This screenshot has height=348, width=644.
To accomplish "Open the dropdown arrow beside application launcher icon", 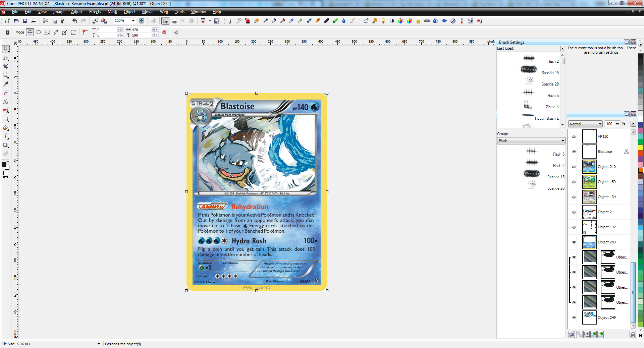I will point(210,21).
